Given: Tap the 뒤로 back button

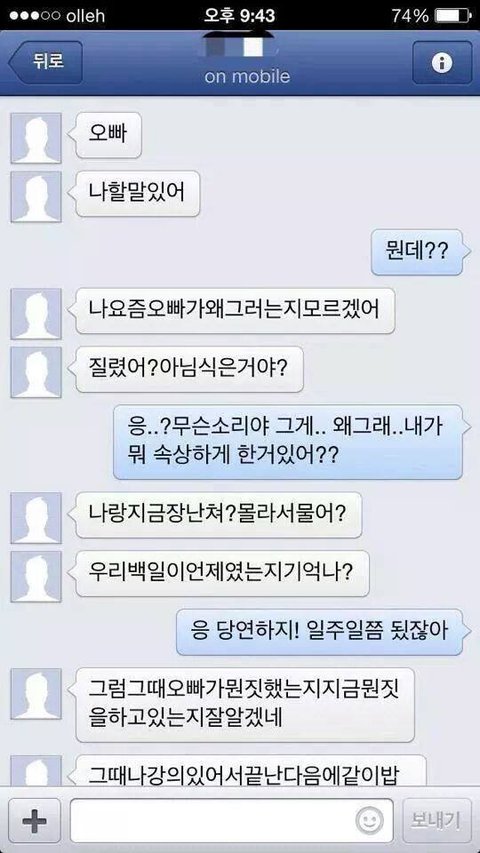Looking at the screenshot, I should [45, 63].
